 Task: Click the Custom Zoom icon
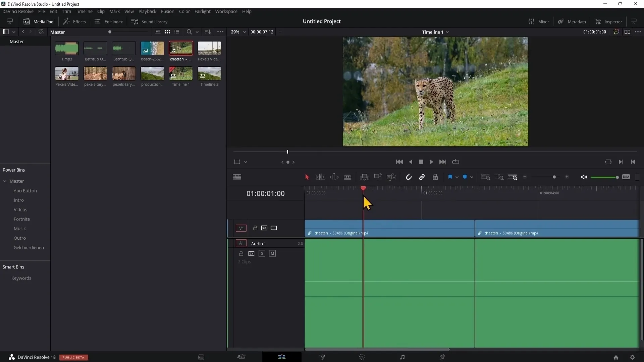click(x=513, y=177)
